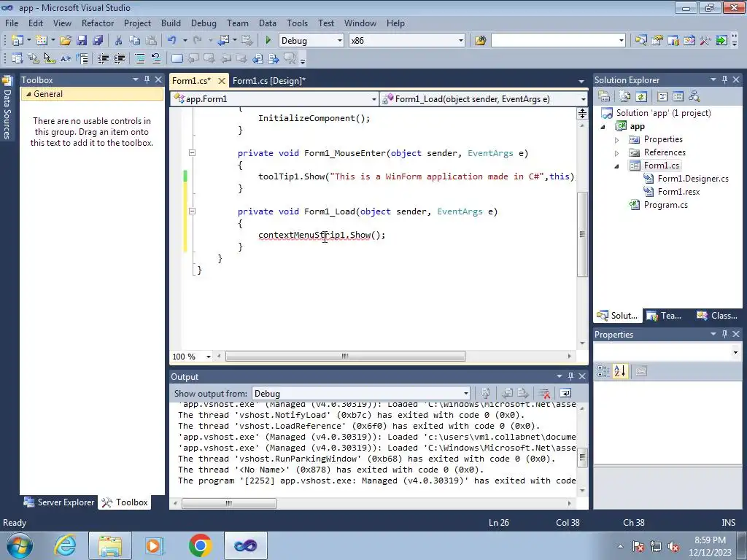Close the Form1.cs document tab
The height and width of the screenshot is (560, 747).
(x=222, y=81)
